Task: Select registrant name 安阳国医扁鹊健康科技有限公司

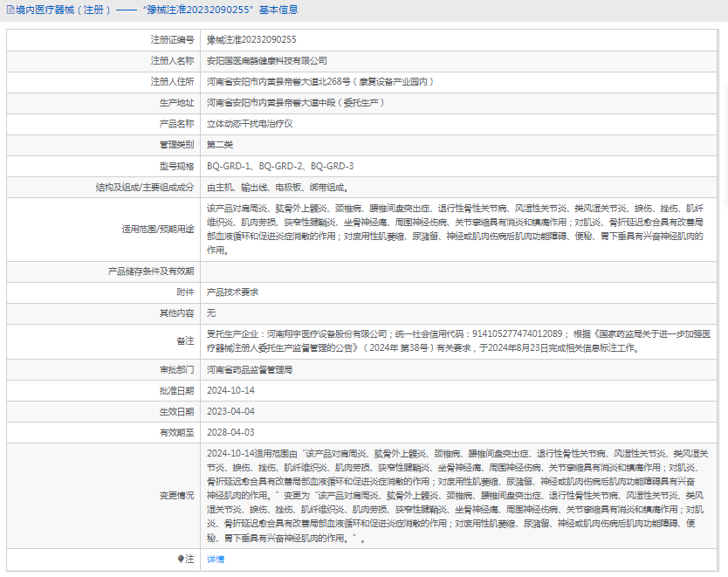Action: click(x=267, y=61)
